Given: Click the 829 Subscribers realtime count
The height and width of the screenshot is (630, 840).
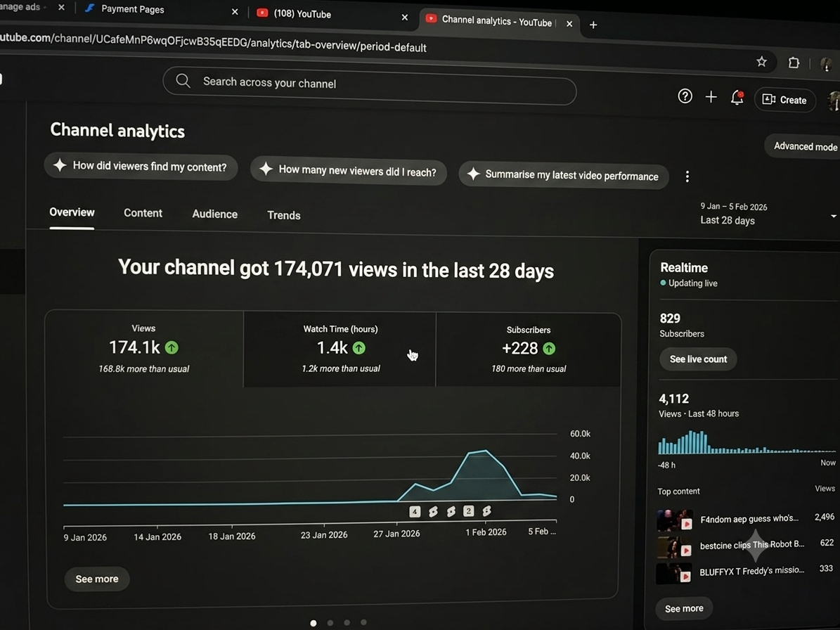Looking at the screenshot, I should [x=670, y=319].
